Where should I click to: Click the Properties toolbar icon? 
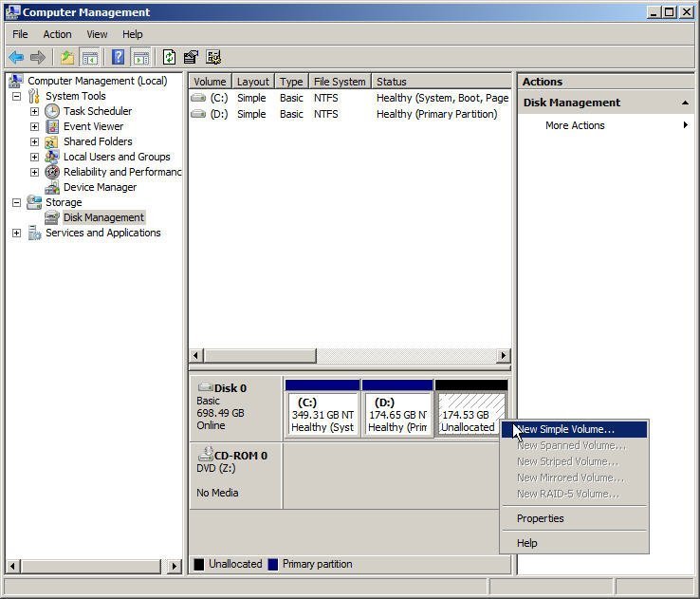[191, 57]
